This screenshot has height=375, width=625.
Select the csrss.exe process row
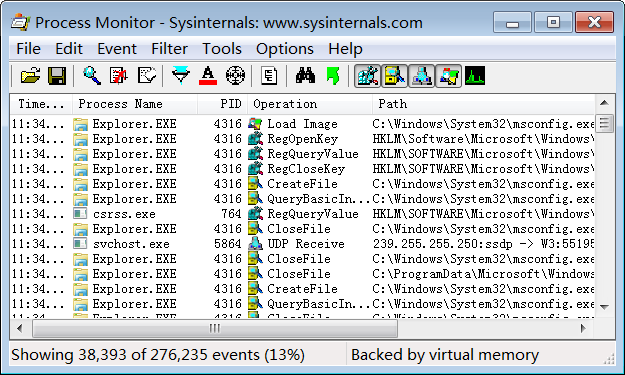[x=303, y=214]
